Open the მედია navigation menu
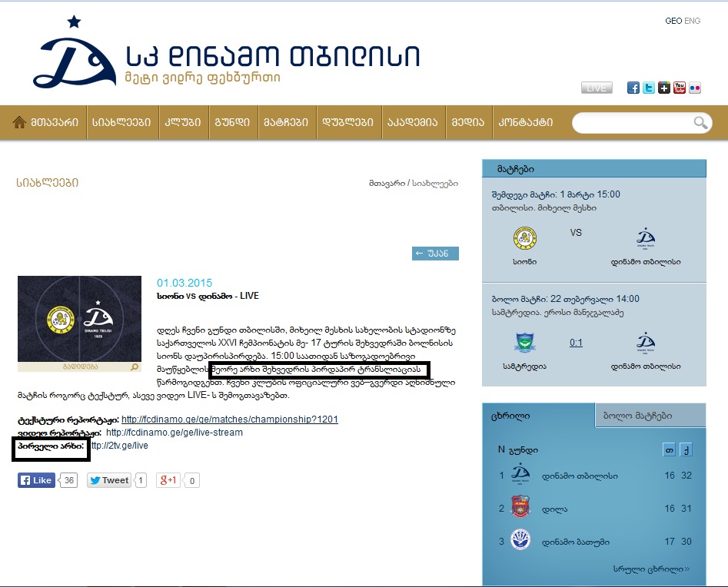This screenshot has width=728, height=587. point(468,122)
